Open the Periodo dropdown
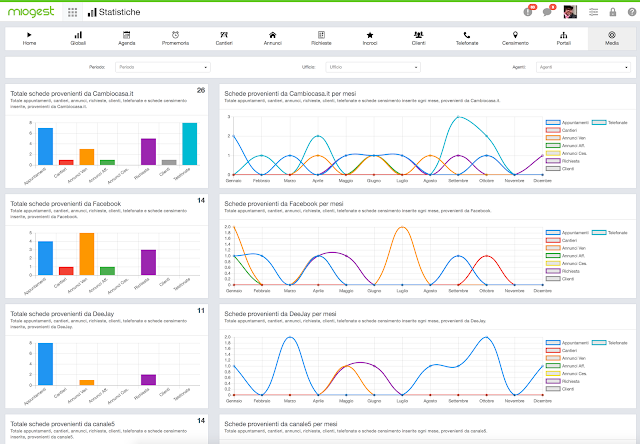640x444 pixels. point(163,67)
